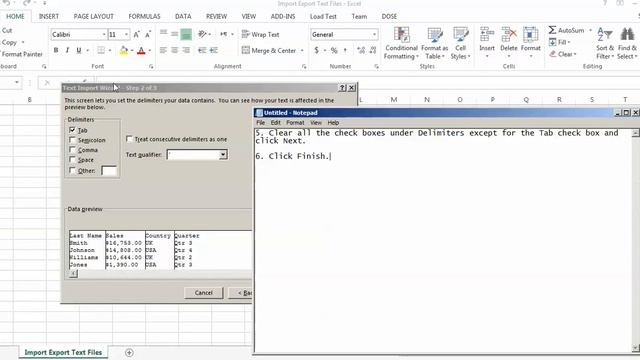Open the General number format dropdown
The image size is (640, 360).
click(374, 34)
